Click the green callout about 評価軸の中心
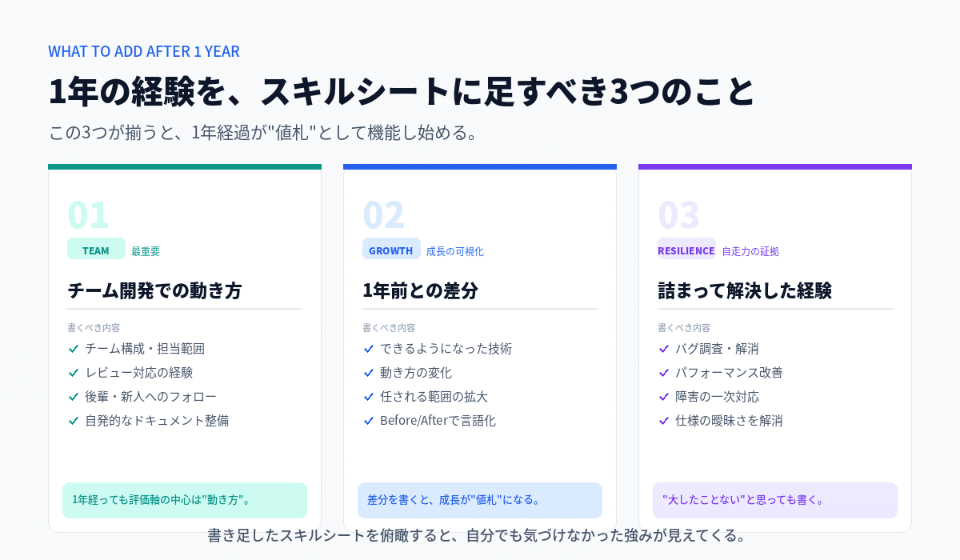This screenshot has height=560, width=960. pos(185,500)
